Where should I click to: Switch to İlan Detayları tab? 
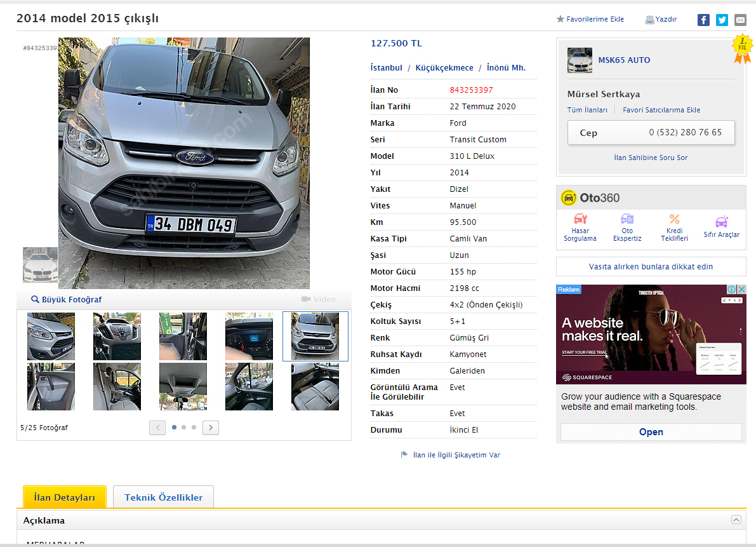click(65, 497)
